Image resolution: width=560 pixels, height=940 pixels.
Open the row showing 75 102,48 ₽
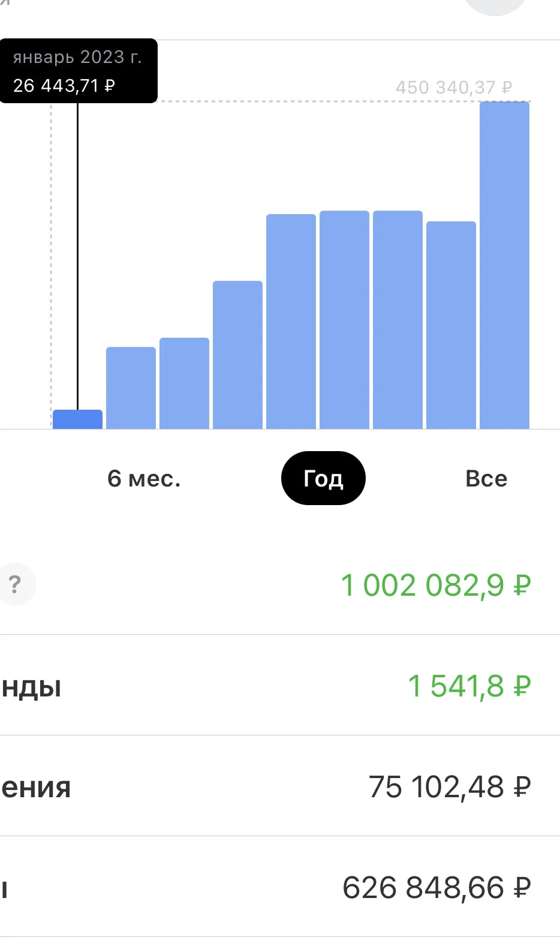coord(280,786)
